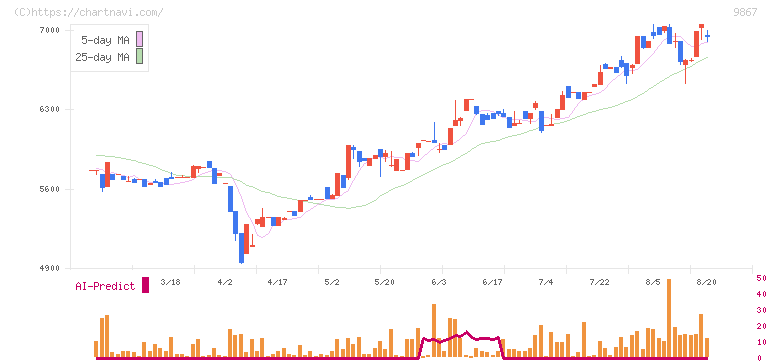The height and width of the screenshot is (361, 772).
Task: Click the AI-Predict crimson legend swatch
Action: tap(145, 285)
